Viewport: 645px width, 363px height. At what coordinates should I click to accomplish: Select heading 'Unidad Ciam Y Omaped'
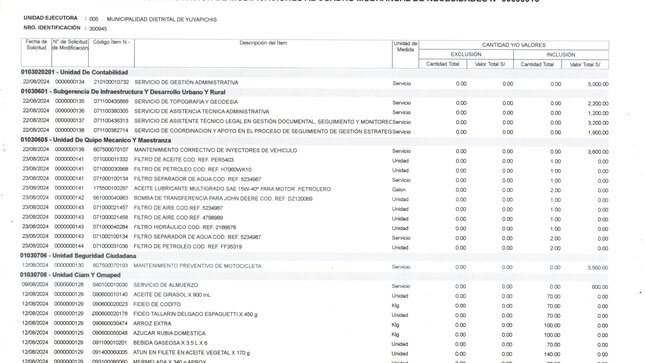(86, 275)
